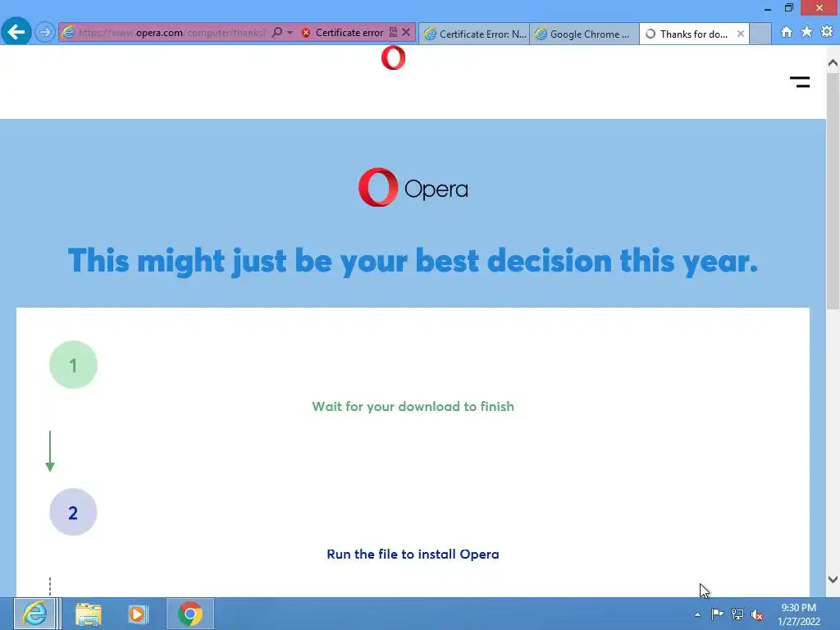This screenshot has height=630, width=840.
Task: Open the clock showing 9:30 PM
Action: [799, 614]
